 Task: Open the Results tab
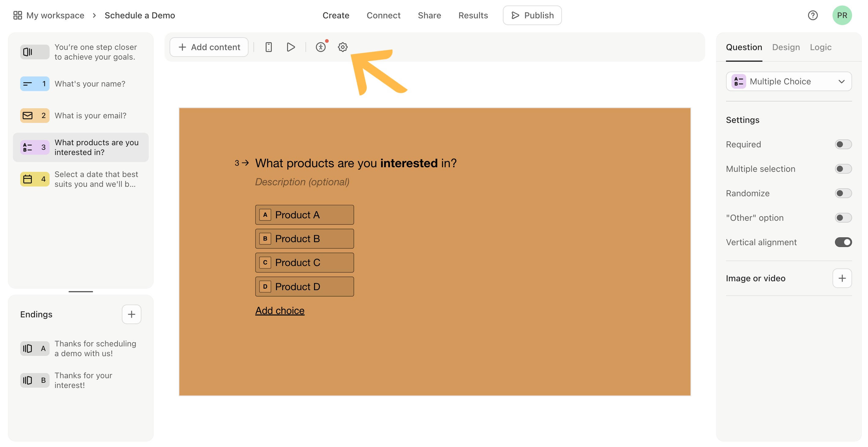[473, 16]
